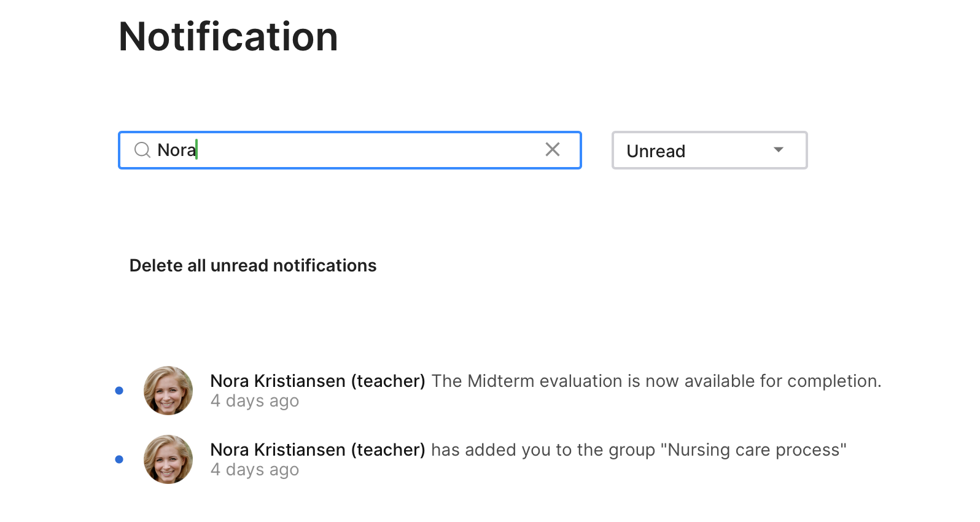Click the "Unread" label in the filter

click(x=656, y=151)
